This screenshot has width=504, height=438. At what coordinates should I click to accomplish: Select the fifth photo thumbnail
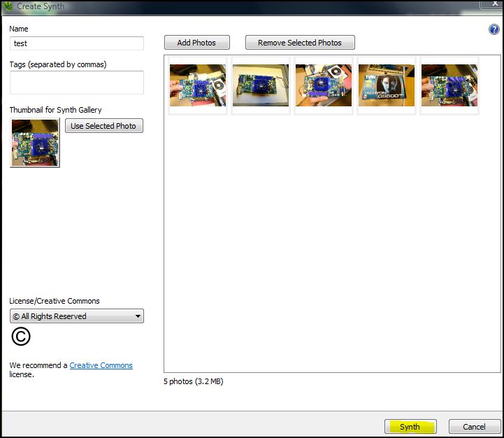click(449, 85)
